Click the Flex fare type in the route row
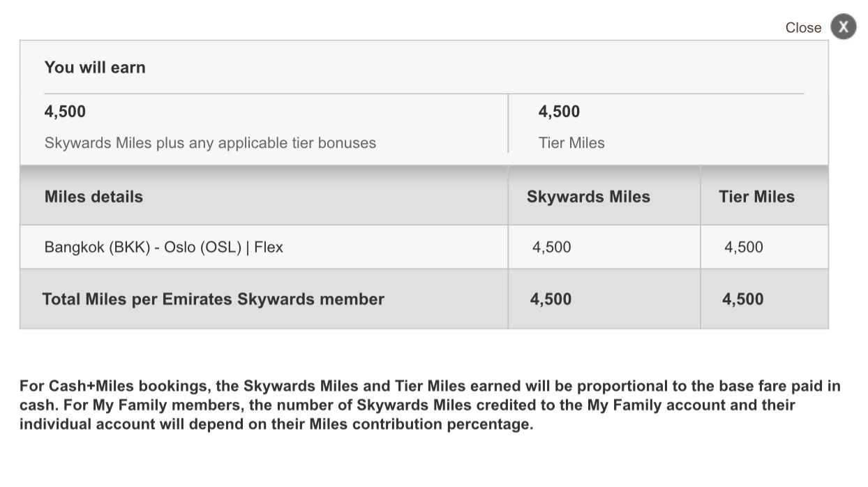The height and width of the screenshot is (487, 868). coord(269,247)
